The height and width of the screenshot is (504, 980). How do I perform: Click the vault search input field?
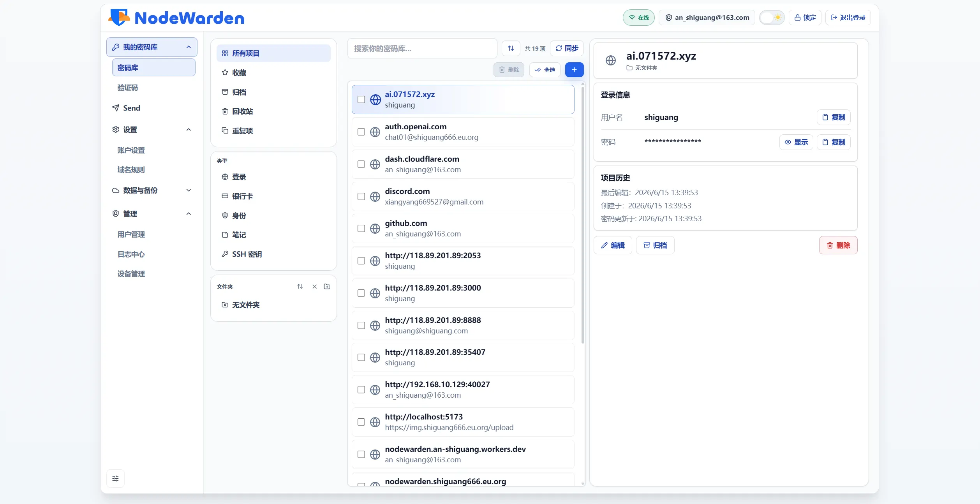422,48
